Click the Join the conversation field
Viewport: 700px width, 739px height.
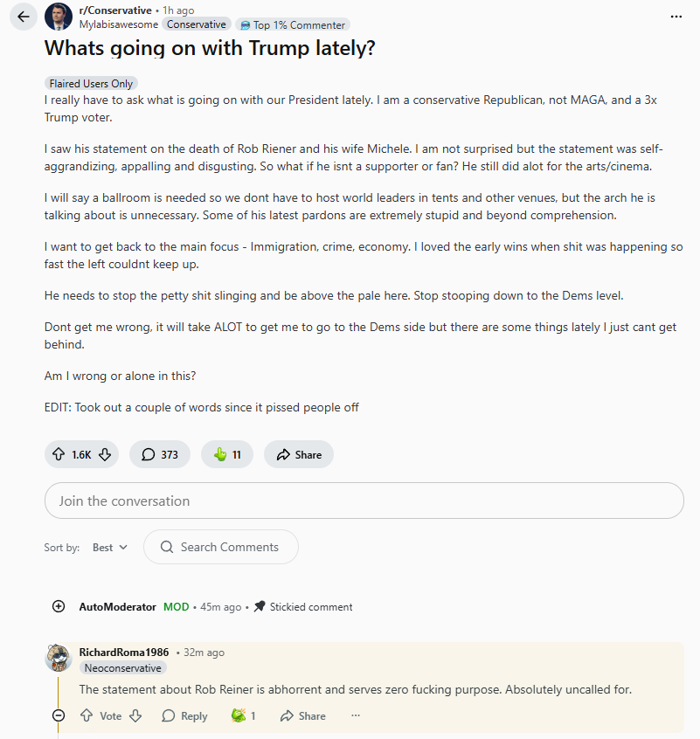[364, 501]
